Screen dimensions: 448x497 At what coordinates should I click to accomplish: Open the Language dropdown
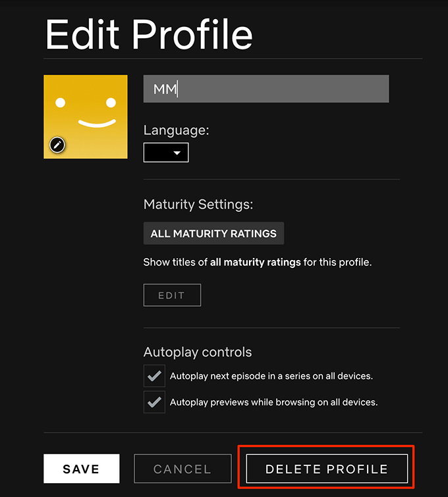166,153
